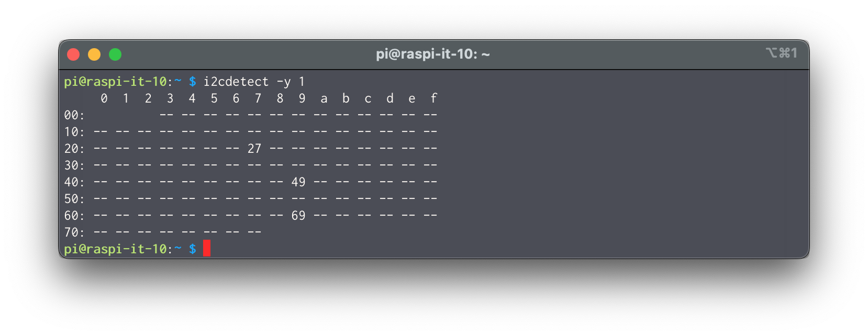Viewport: 868px width, 336px height.
Task: Click detected I2C address 27
Action: [254, 149]
